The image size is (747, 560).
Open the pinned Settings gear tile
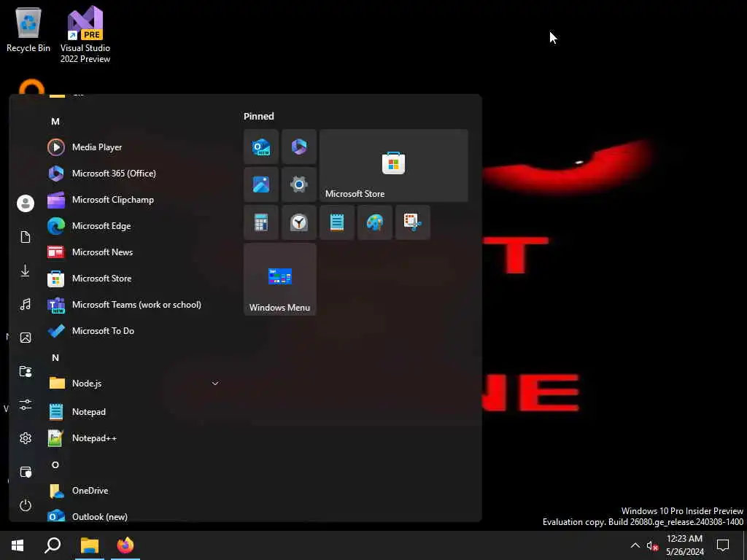click(298, 184)
